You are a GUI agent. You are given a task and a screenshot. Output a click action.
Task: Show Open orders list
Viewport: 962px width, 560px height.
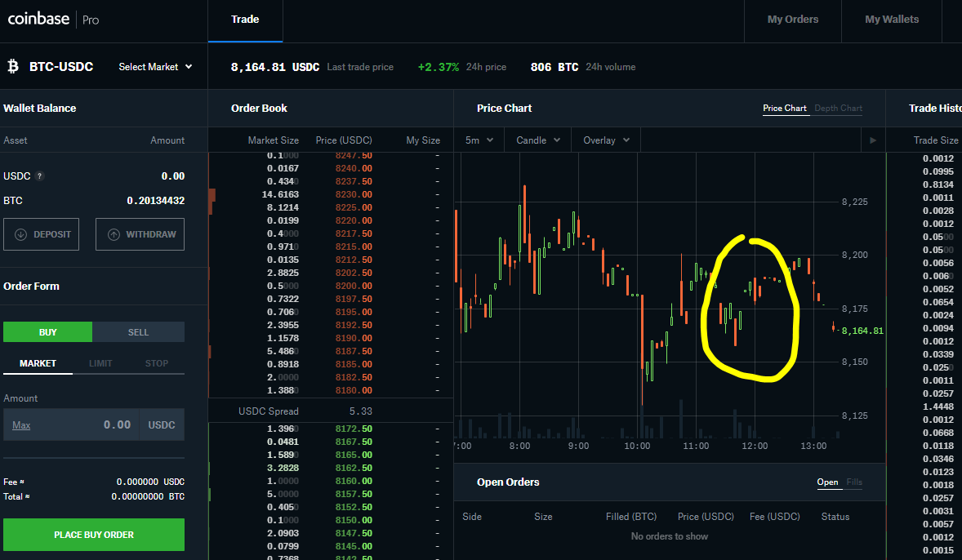click(x=827, y=482)
